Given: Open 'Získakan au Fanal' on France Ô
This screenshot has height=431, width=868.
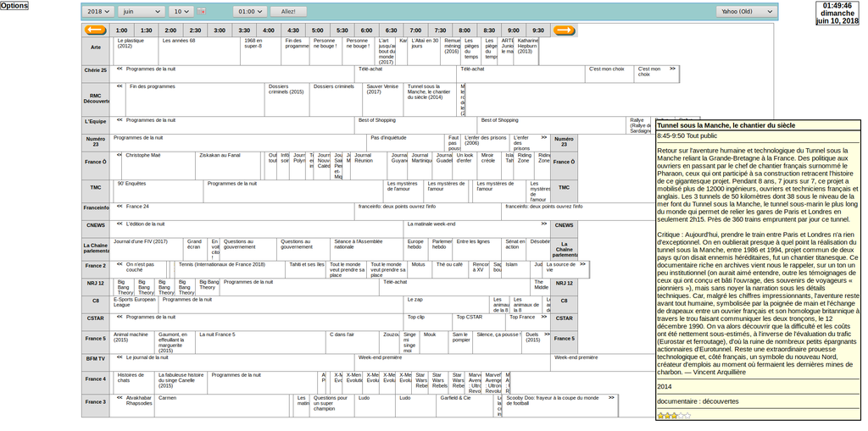Looking at the screenshot, I should tap(227, 166).
